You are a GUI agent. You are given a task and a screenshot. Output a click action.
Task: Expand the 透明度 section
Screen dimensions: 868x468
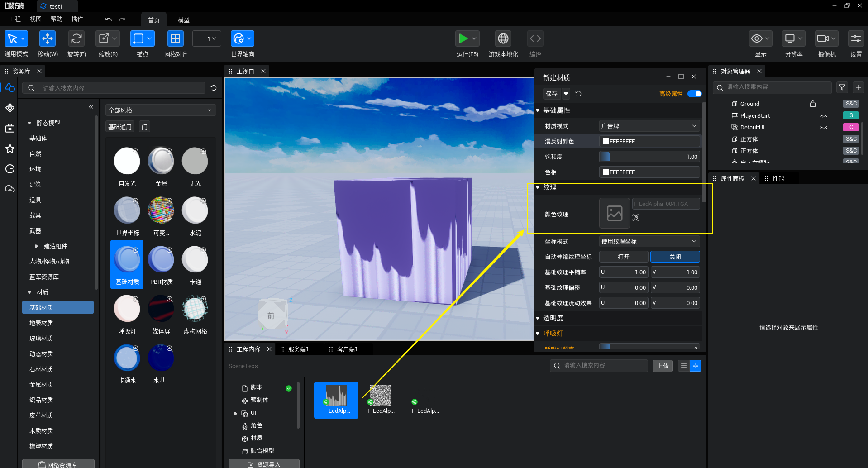538,318
